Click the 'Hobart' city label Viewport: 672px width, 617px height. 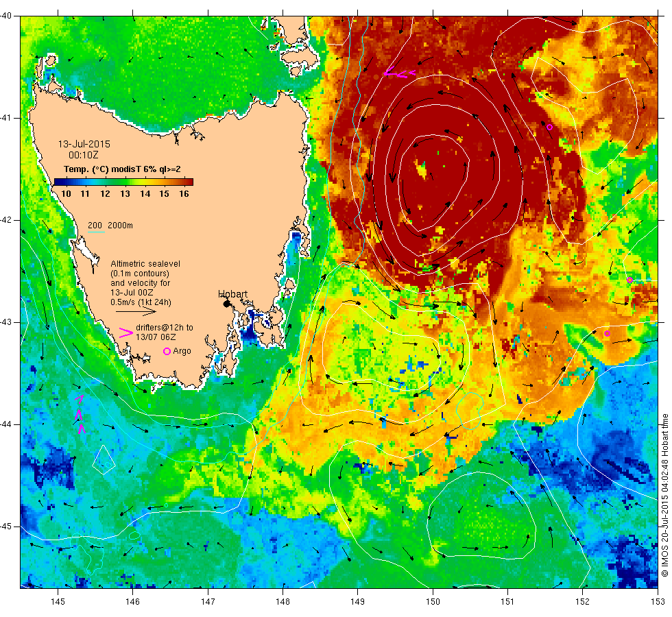232,294
